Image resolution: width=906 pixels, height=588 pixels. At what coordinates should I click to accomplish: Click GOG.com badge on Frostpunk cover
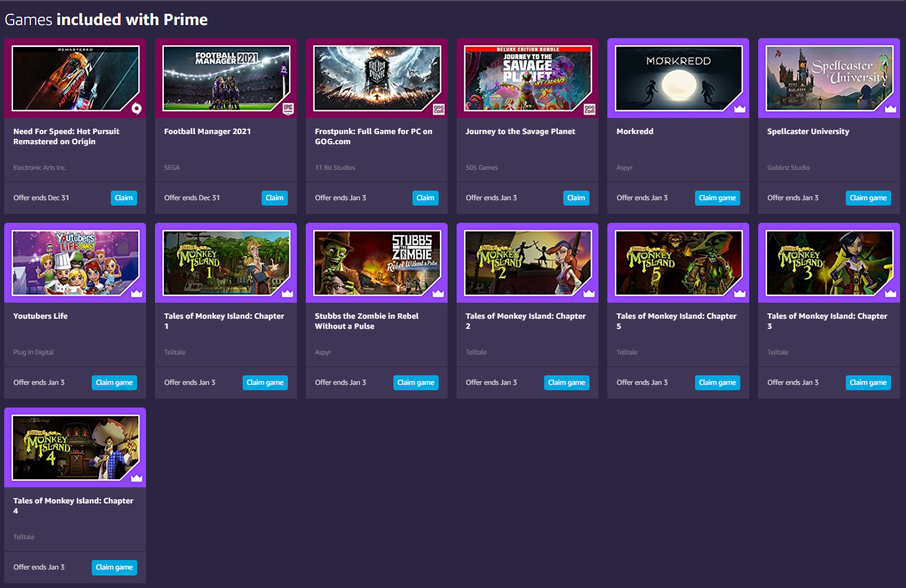[439, 108]
